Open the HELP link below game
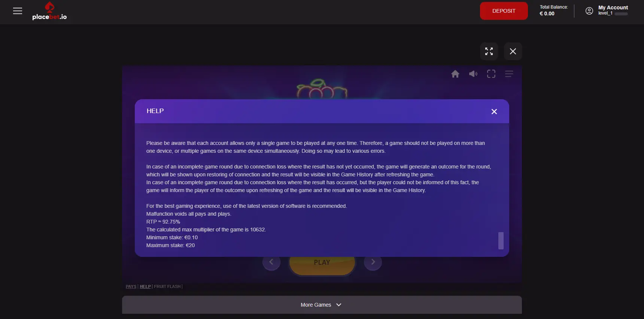 click(x=145, y=286)
